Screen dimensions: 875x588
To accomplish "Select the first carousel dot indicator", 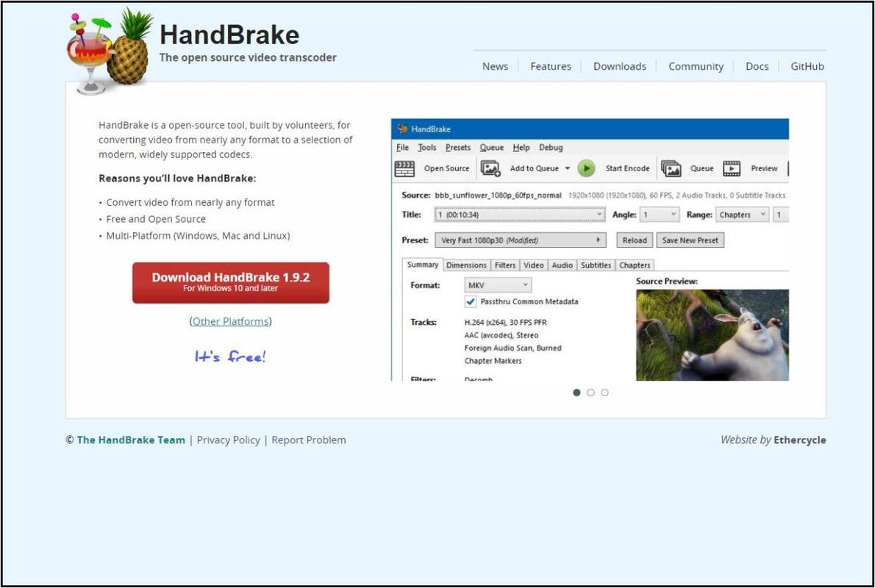I will (576, 392).
